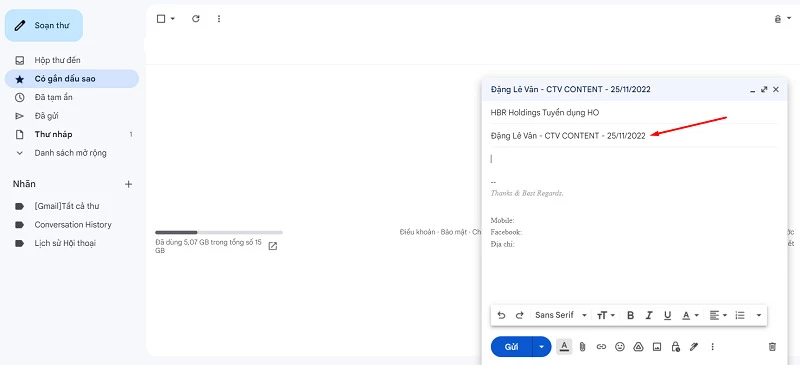Open compose more options three-dot menu
Viewport: 800px width, 365px height.
click(x=713, y=347)
